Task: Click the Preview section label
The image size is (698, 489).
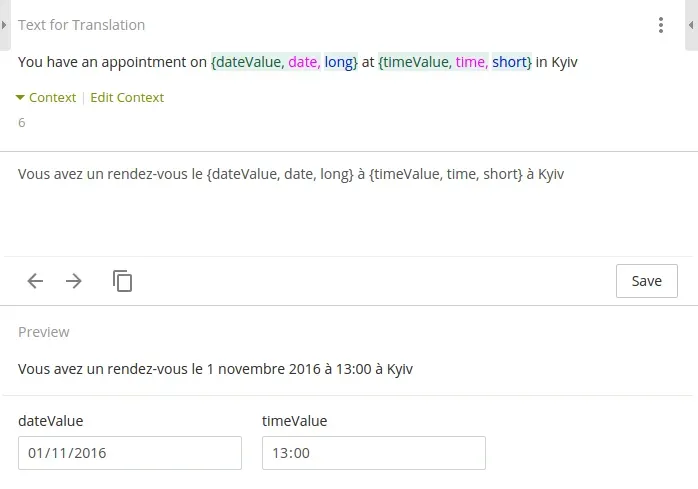Action: [x=44, y=332]
